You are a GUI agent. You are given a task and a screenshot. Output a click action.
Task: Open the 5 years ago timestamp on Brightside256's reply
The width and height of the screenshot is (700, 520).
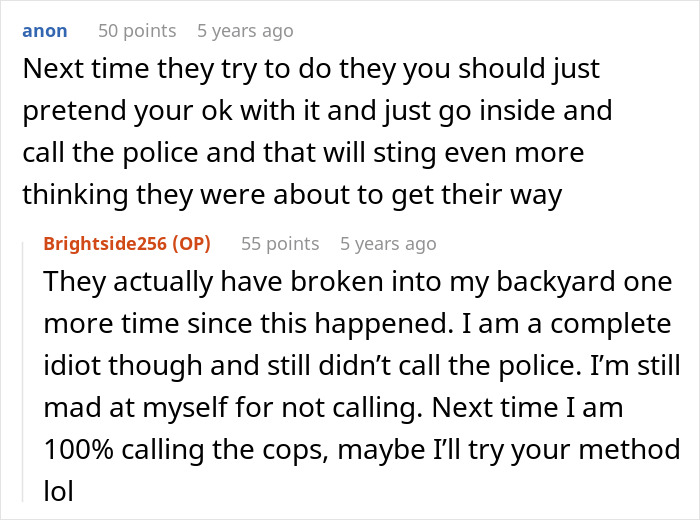click(x=388, y=244)
